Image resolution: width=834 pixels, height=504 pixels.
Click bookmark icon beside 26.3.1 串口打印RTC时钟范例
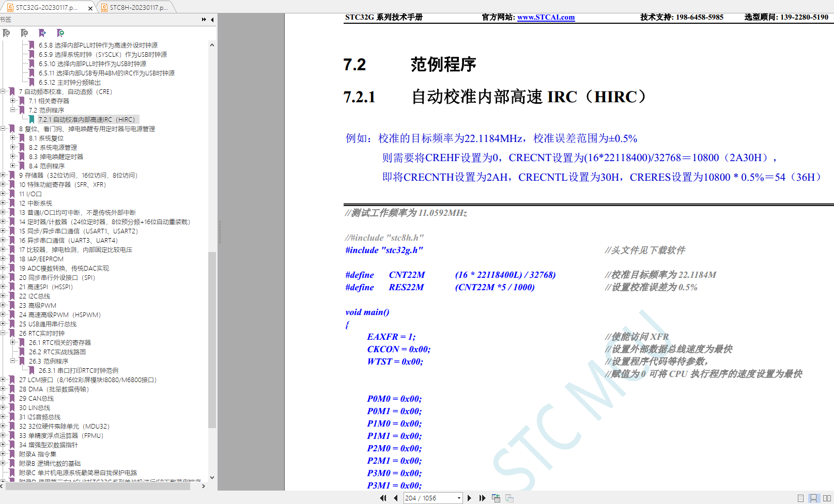click(32, 370)
